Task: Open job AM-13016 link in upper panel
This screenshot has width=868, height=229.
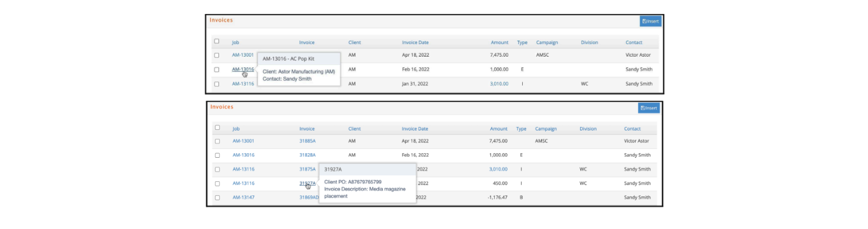Action: click(243, 69)
